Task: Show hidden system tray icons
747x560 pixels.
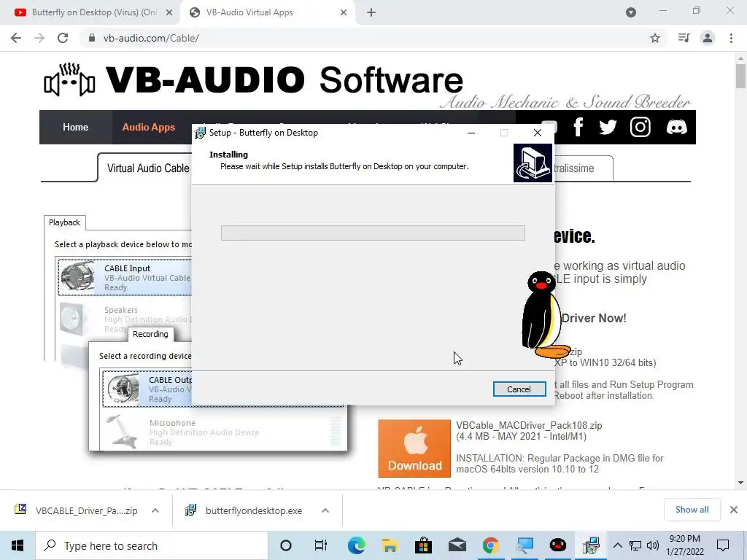Action: pyautogui.click(x=617, y=545)
